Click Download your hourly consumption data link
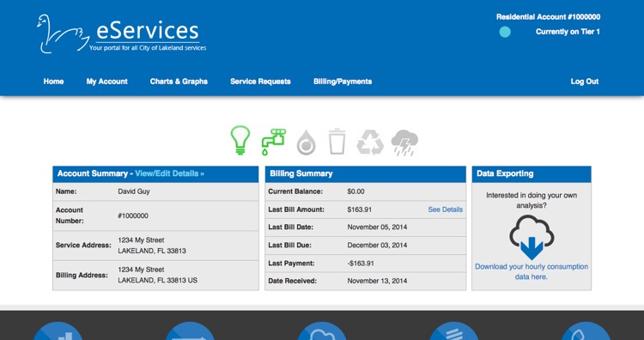This screenshot has height=340, width=644. coord(532,271)
